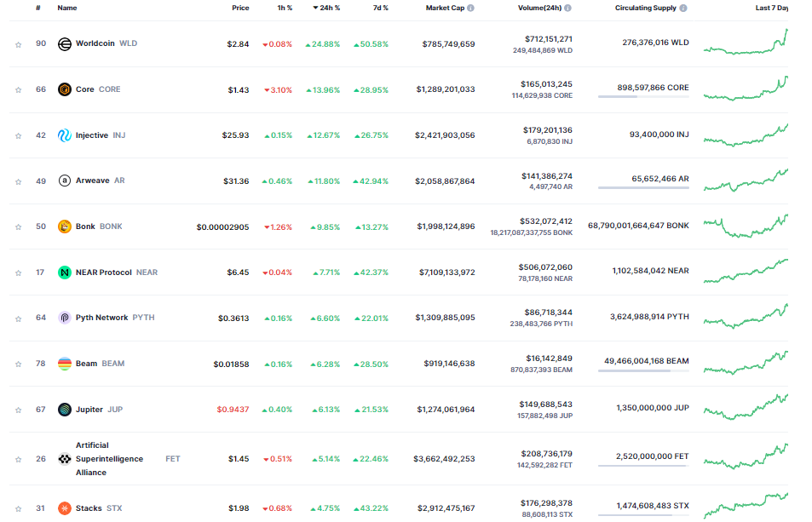Click the Injective logo icon

pyautogui.click(x=64, y=135)
